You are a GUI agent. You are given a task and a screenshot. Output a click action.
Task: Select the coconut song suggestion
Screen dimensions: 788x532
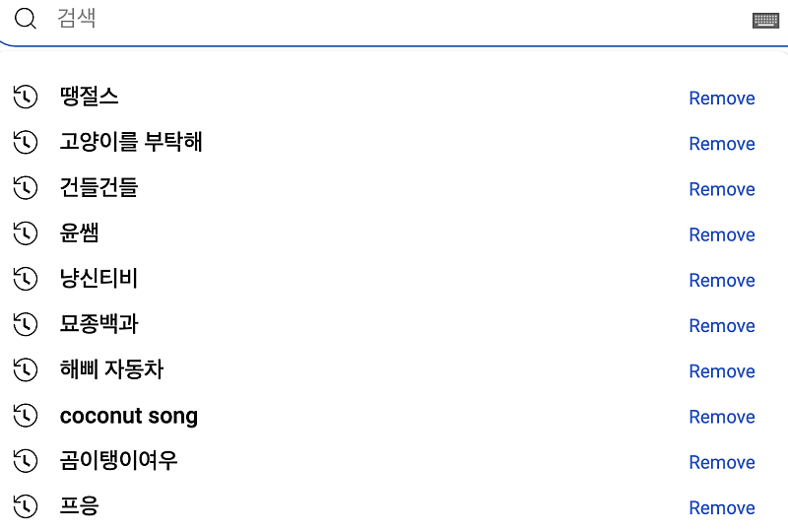click(x=128, y=416)
